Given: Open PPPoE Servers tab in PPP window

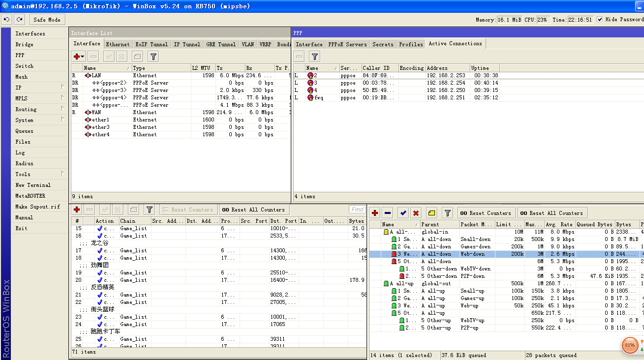Looking at the screenshot, I should 347,44.
